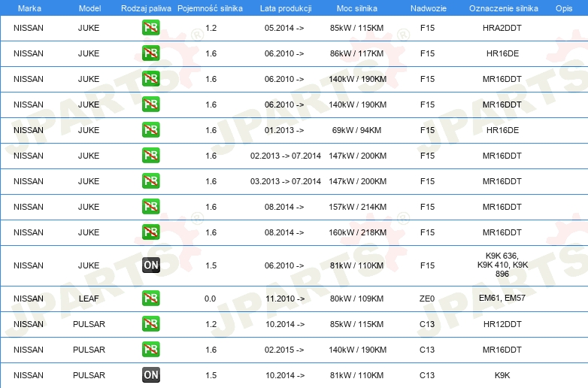This screenshot has height=388, width=588.
Task: Select the 01.2013 -> production date cell
Action: tap(284, 130)
